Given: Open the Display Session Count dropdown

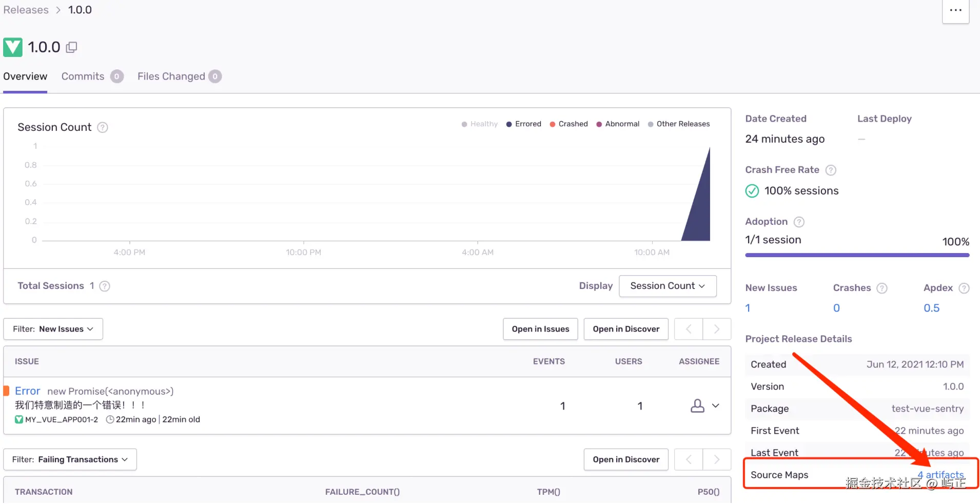Looking at the screenshot, I should tap(668, 286).
